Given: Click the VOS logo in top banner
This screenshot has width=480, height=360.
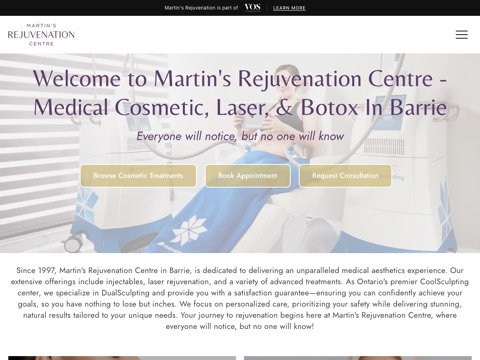Looking at the screenshot, I should click(x=252, y=8).
